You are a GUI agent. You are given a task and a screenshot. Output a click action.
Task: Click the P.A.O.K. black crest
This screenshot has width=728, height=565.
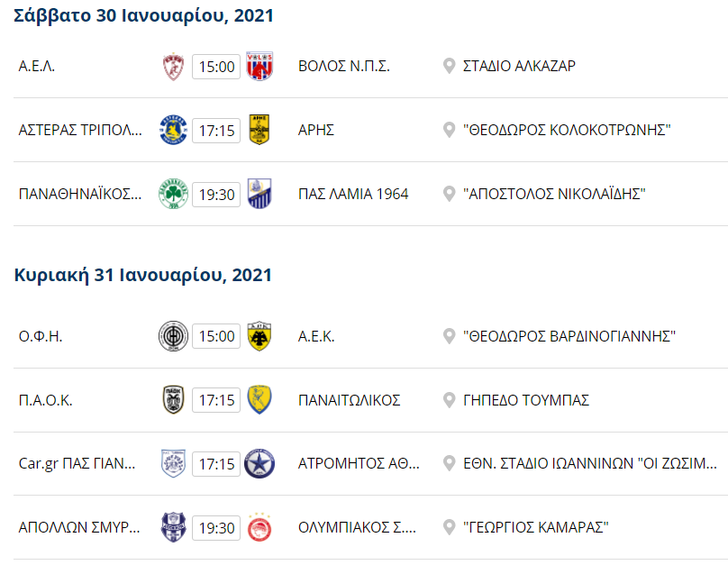coord(172,400)
